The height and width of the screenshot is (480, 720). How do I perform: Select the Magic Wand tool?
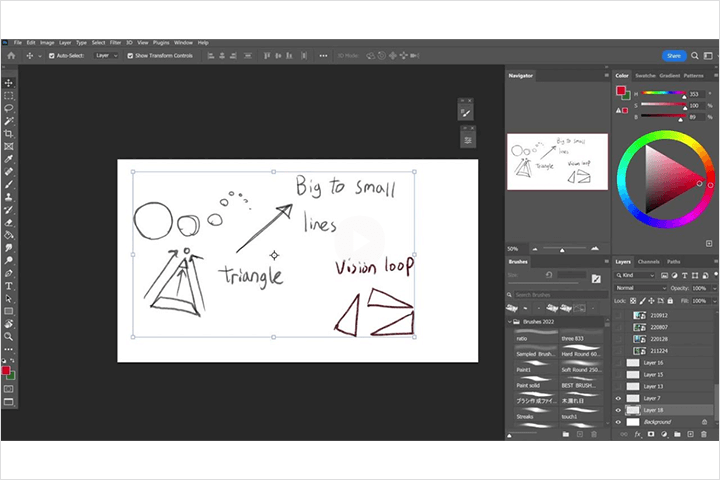click(x=9, y=121)
